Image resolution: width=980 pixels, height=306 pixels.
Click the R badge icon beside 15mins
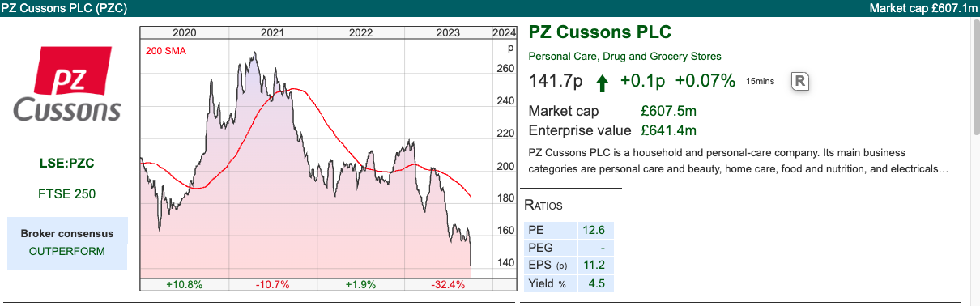[800, 81]
